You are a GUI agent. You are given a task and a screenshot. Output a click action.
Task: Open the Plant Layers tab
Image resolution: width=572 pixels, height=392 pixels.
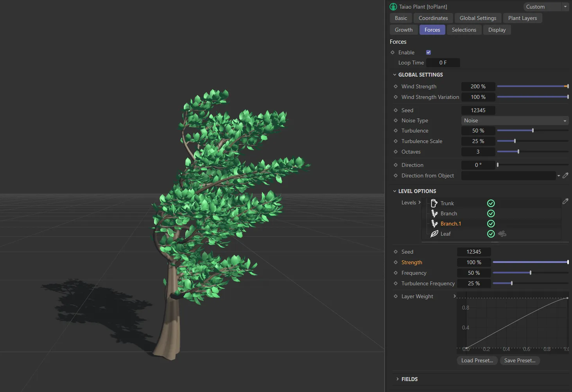pos(522,18)
